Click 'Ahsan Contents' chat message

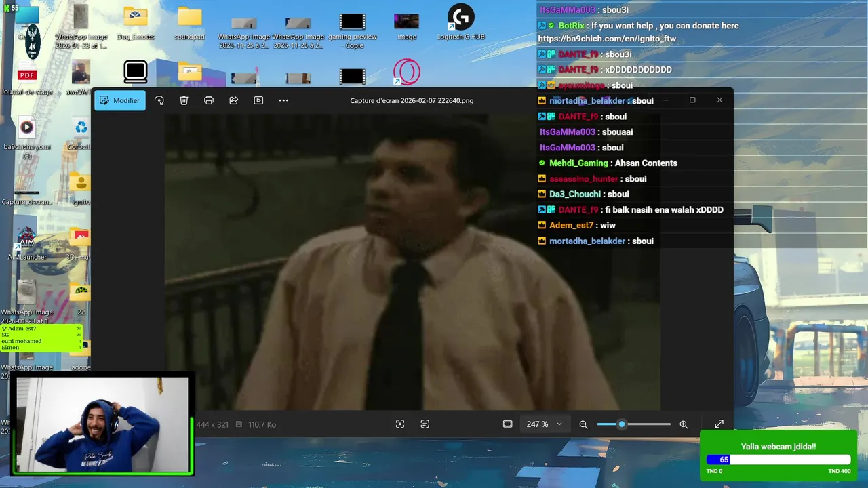[646, 163]
